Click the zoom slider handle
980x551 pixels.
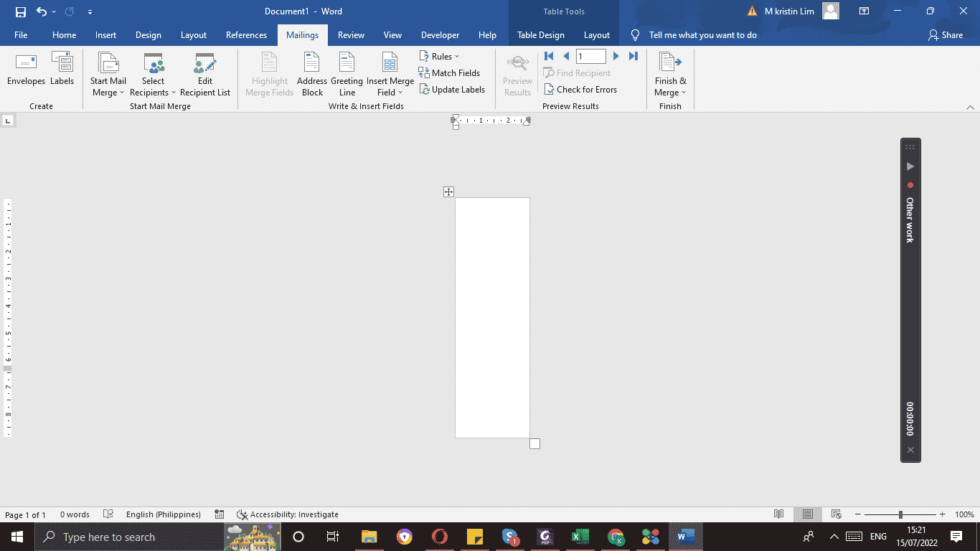coord(900,514)
